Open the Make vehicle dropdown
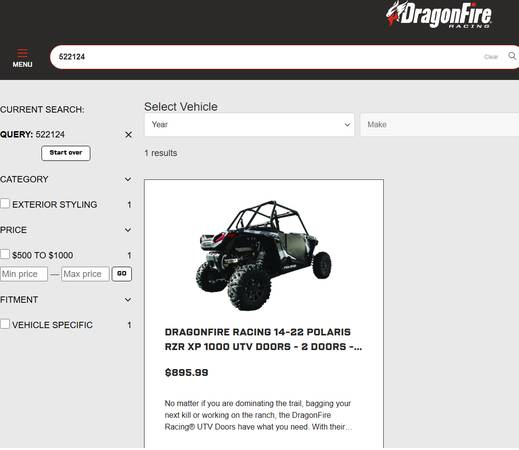519x450 pixels. click(x=440, y=125)
